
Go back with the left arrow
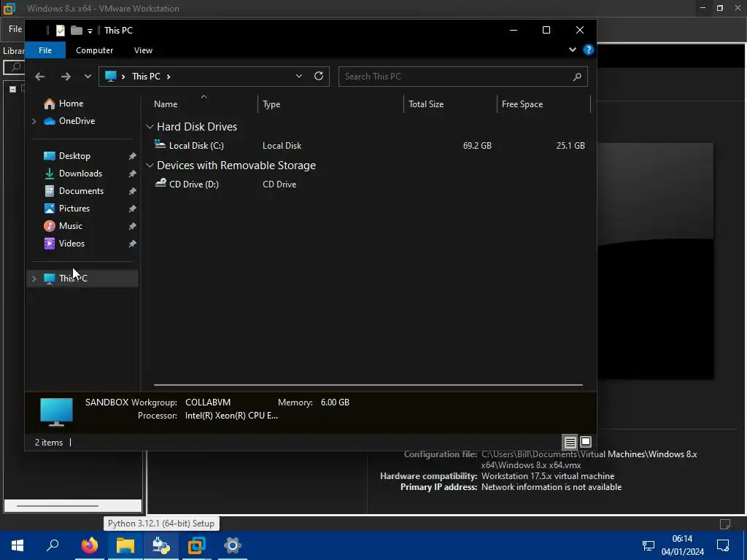point(40,76)
